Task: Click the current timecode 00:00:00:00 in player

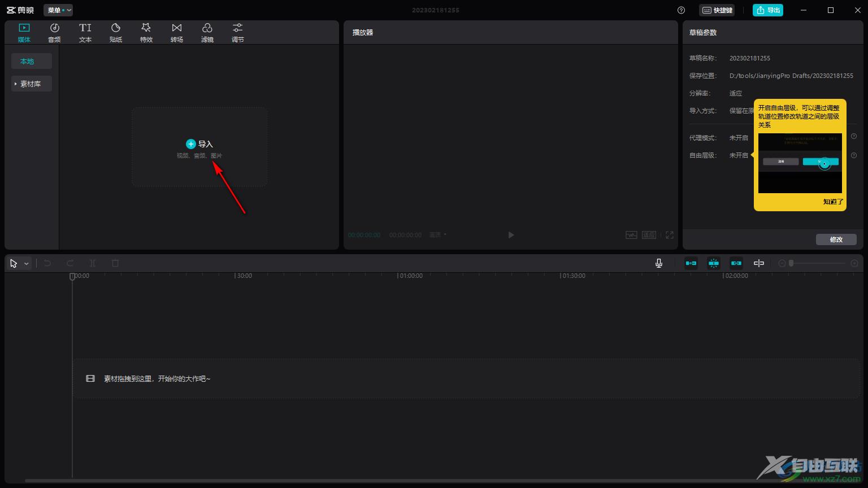Action: tap(364, 235)
